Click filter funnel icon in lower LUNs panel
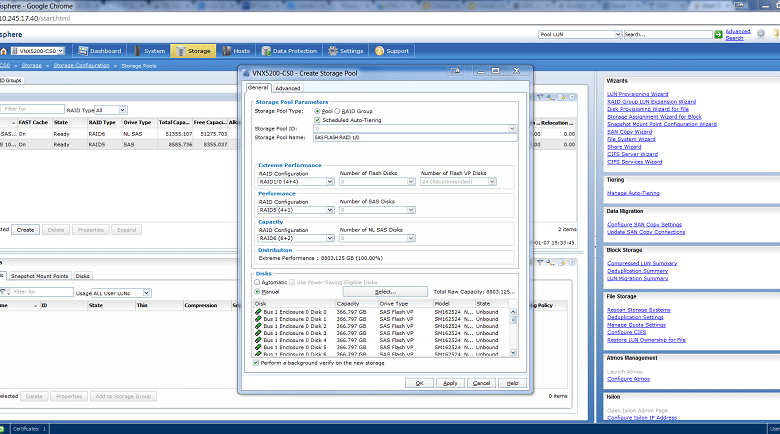This screenshot has height=434, width=780. [540, 262]
